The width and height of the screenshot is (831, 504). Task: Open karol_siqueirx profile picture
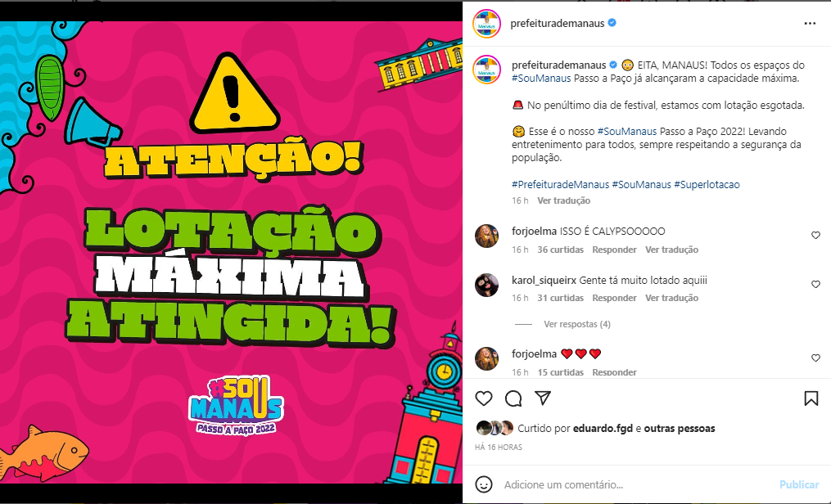pos(486,286)
